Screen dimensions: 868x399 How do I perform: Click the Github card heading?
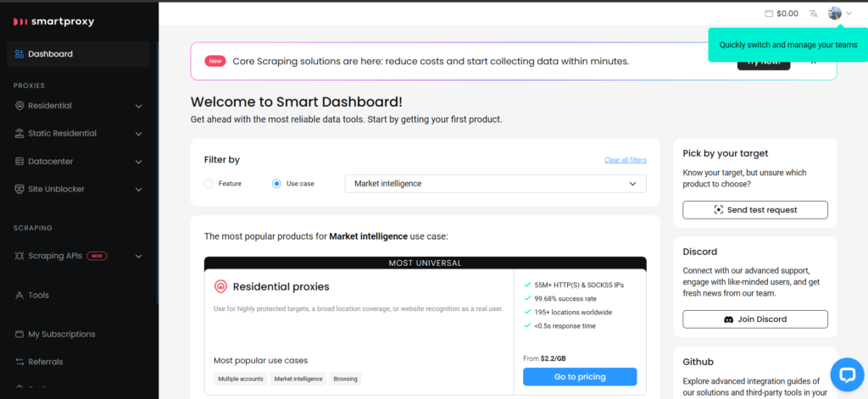(x=698, y=362)
